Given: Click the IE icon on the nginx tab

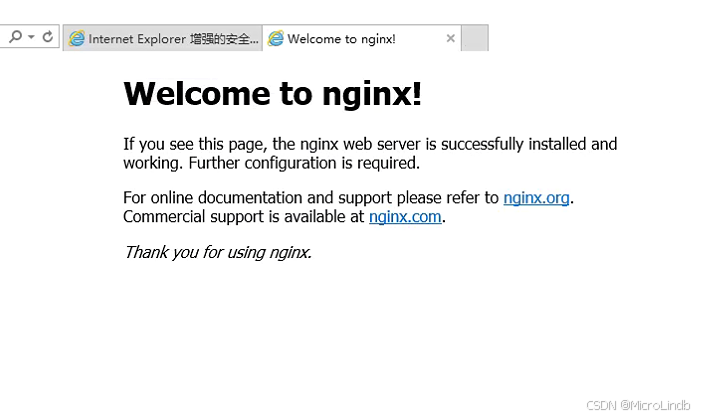Looking at the screenshot, I should 275,38.
